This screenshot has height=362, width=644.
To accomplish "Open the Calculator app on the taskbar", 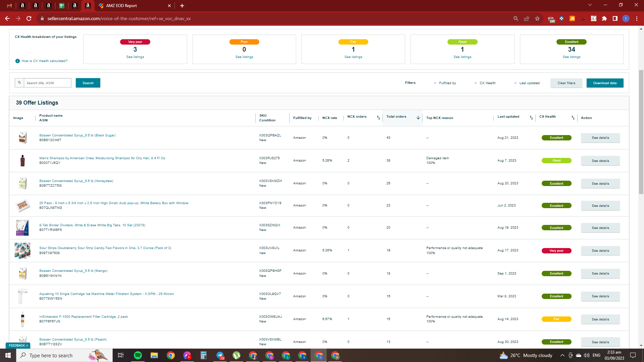I will point(204,355).
